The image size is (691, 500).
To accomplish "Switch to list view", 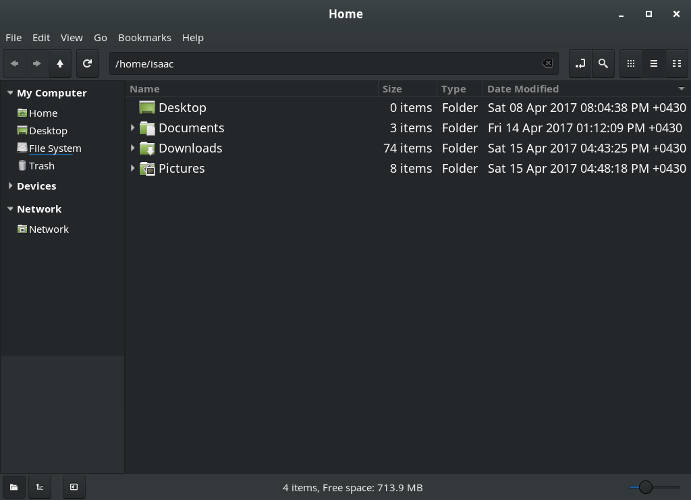I will point(654,64).
